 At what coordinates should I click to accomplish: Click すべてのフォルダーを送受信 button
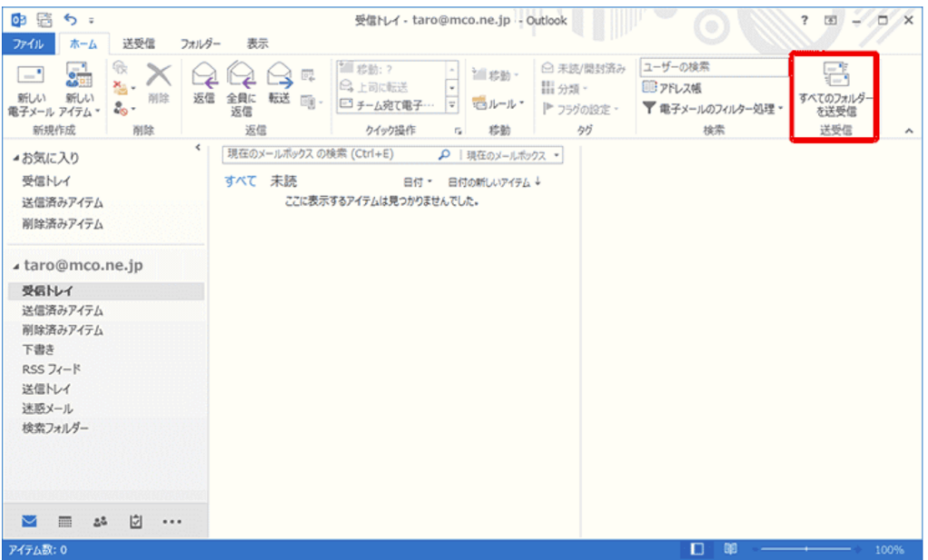click(x=835, y=90)
